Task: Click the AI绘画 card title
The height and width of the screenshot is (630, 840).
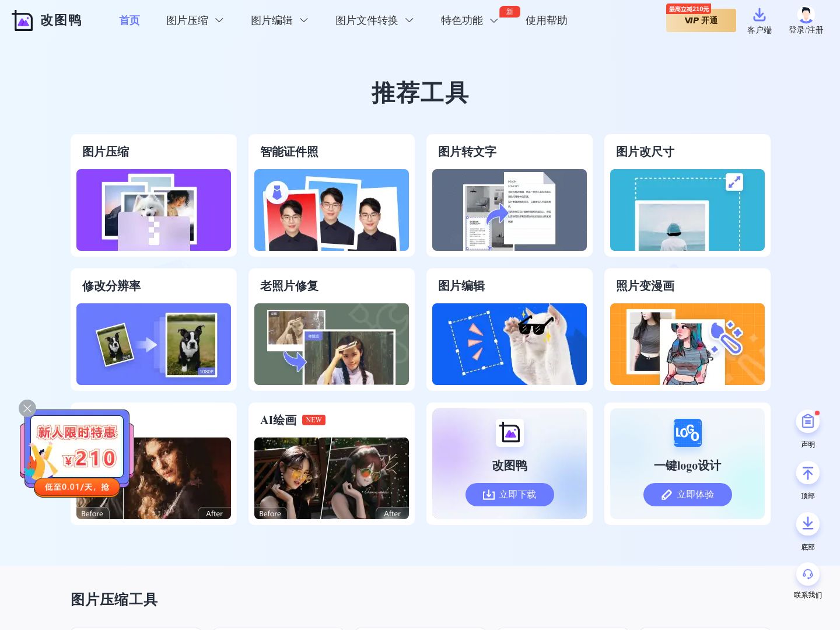Action: (278, 420)
